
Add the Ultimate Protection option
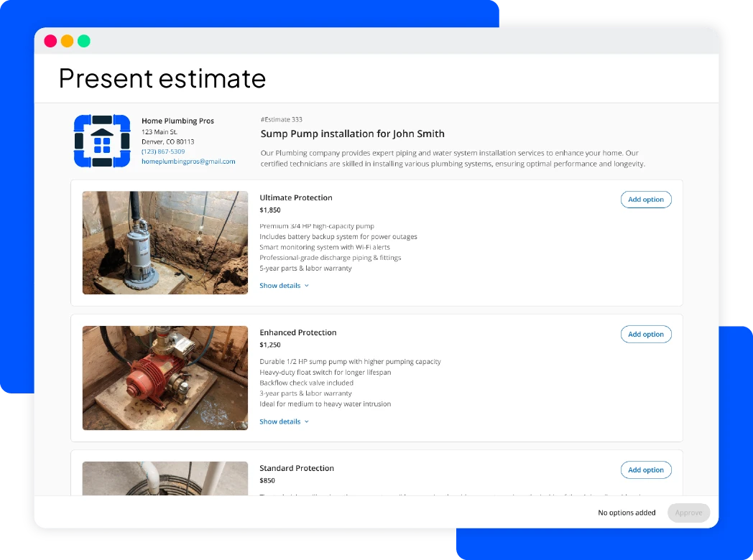click(645, 200)
